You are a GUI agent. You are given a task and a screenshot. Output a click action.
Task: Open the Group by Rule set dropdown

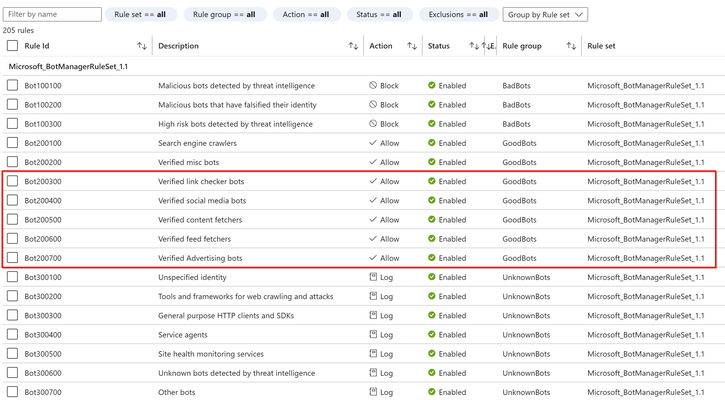pos(545,14)
